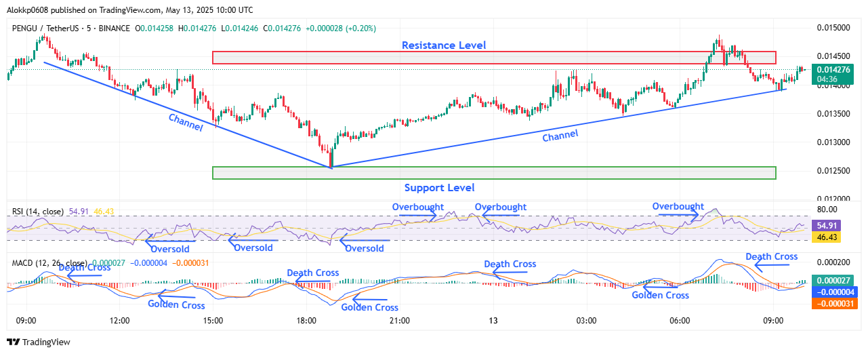Click the 0.012500 price scale label
This screenshot has width=868, height=354.
pyautogui.click(x=833, y=171)
